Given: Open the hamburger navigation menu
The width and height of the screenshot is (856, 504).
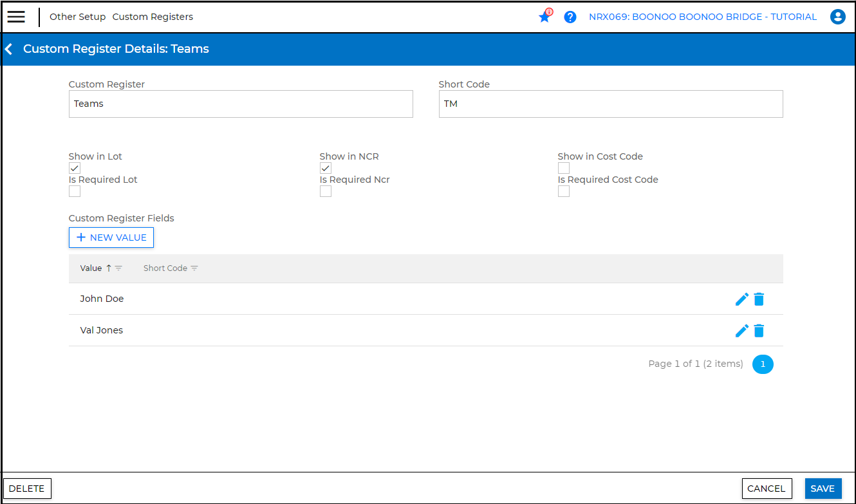Looking at the screenshot, I should point(16,17).
